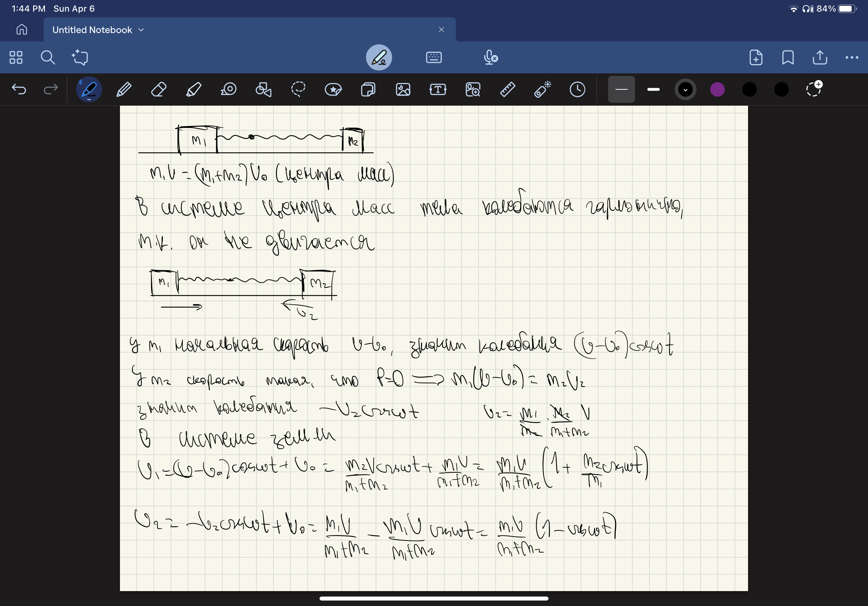Close the Untitled Notebook tab

coord(441,29)
